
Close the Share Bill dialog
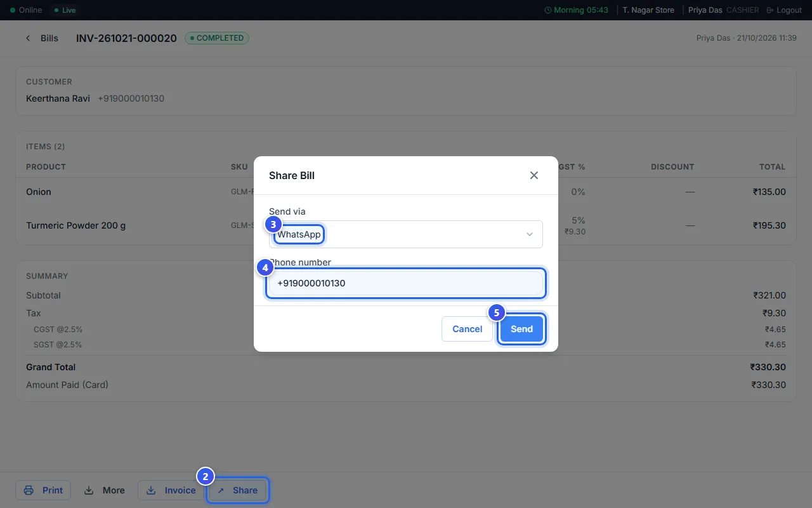[534, 175]
